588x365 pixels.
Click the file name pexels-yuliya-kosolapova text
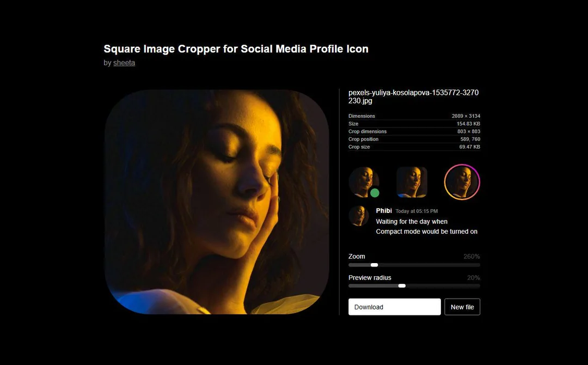click(x=414, y=96)
